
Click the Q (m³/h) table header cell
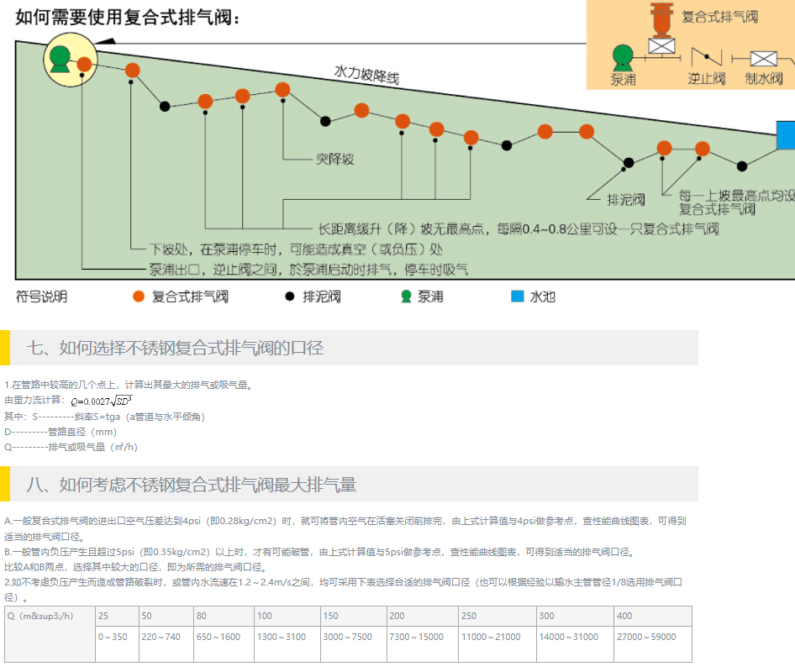point(40,616)
